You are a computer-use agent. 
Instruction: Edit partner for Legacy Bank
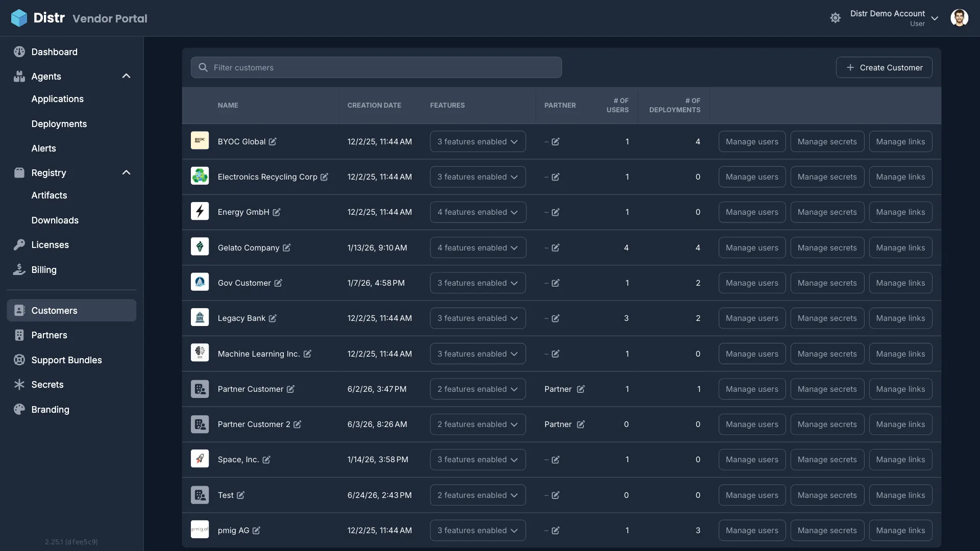(555, 318)
